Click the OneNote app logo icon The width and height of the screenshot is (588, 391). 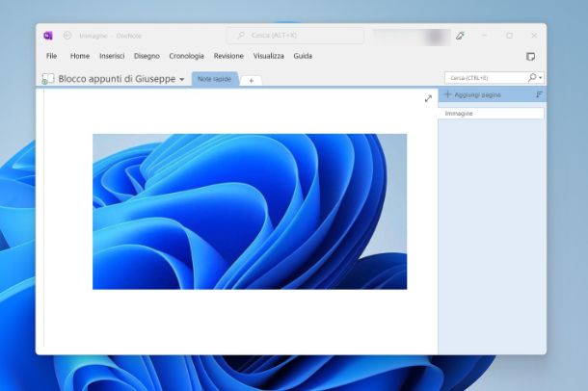tap(48, 36)
